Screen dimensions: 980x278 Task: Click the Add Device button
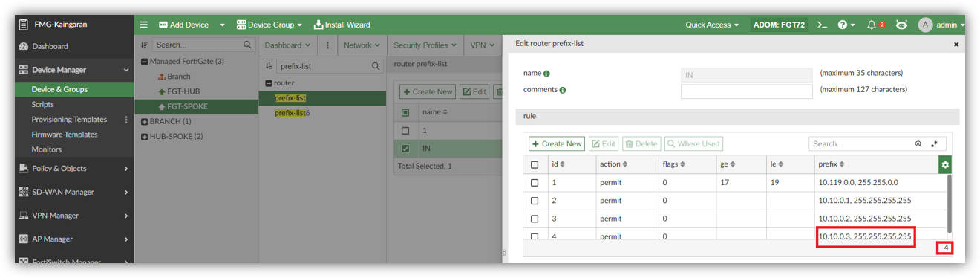[x=184, y=25]
